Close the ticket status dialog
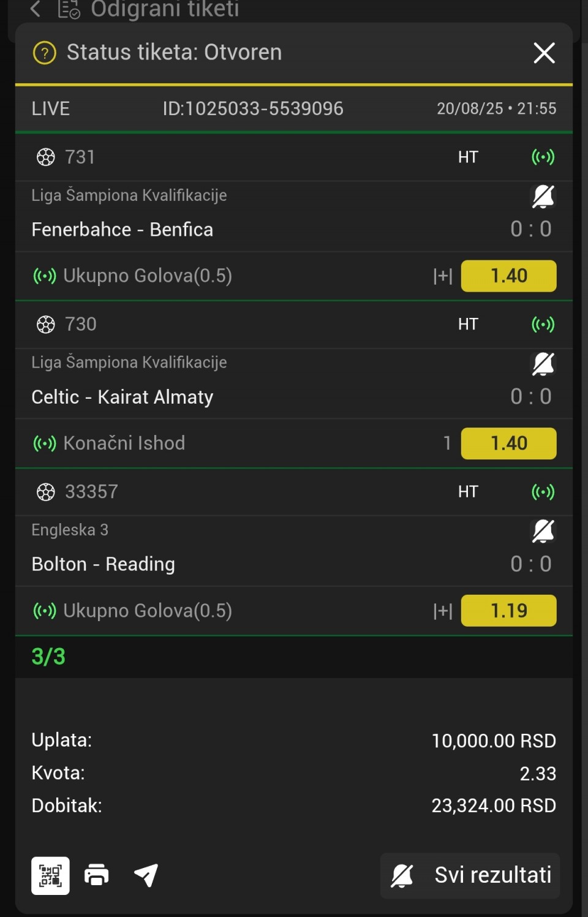The width and height of the screenshot is (588, 917). pyautogui.click(x=544, y=53)
